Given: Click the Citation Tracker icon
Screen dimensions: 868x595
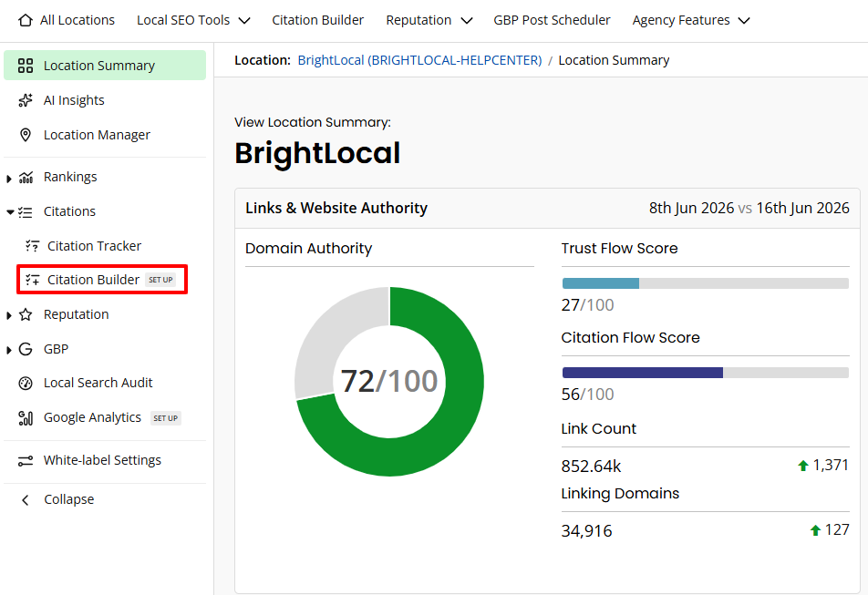Looking at the screenshot, I should point(32,246).
